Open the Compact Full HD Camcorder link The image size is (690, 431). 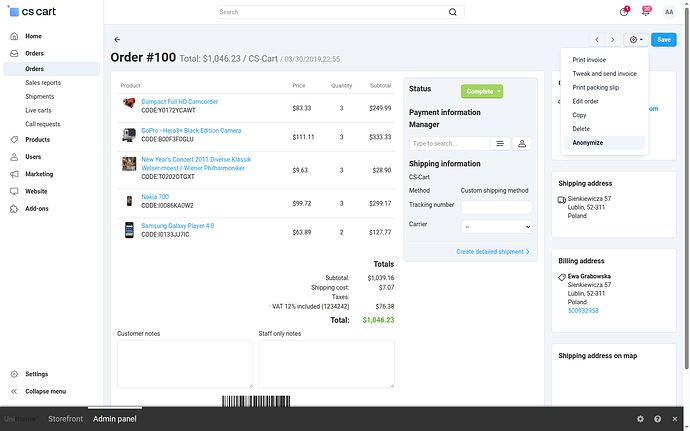tap(180, 102)
